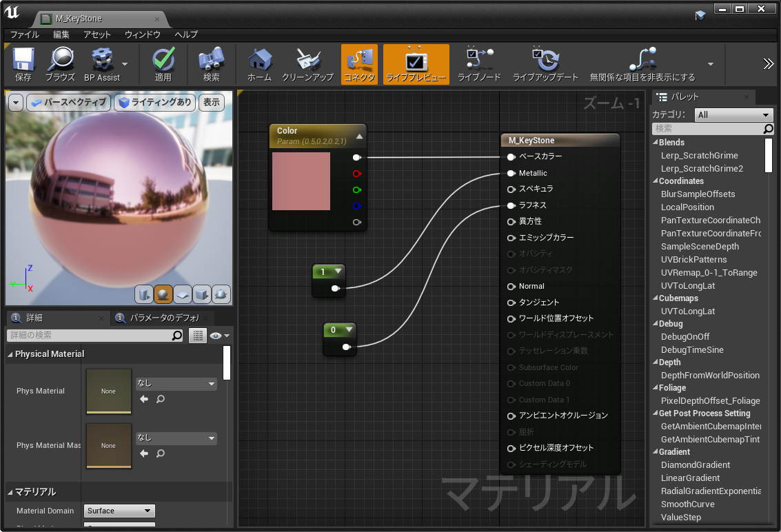Click the ホーム house icon
This screenshot has width=781, height=532.
coord(259,64)
